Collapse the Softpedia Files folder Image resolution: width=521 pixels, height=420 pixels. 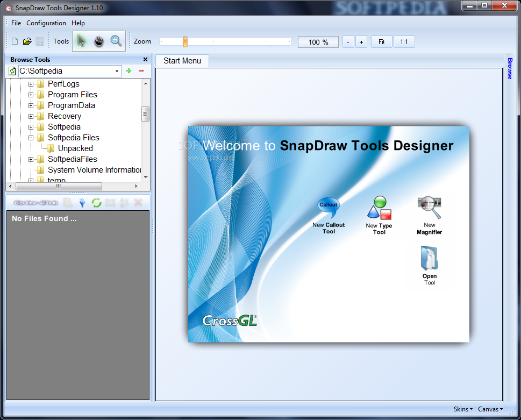point(31,138)
